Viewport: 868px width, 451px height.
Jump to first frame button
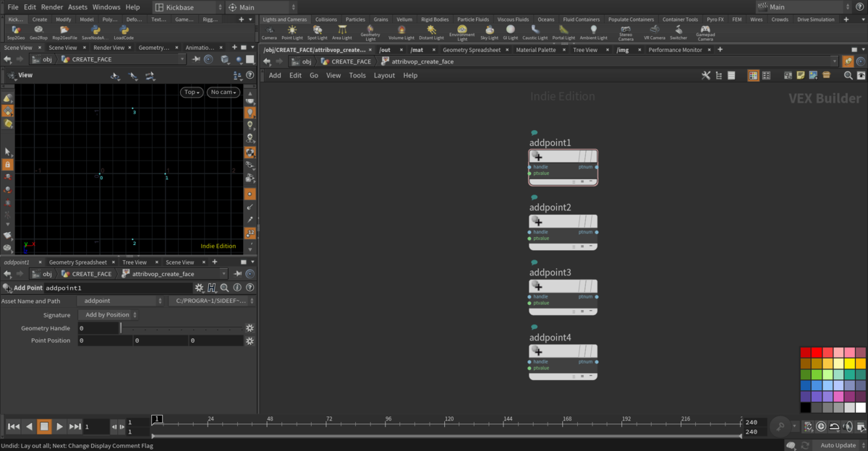click(13, 426)
